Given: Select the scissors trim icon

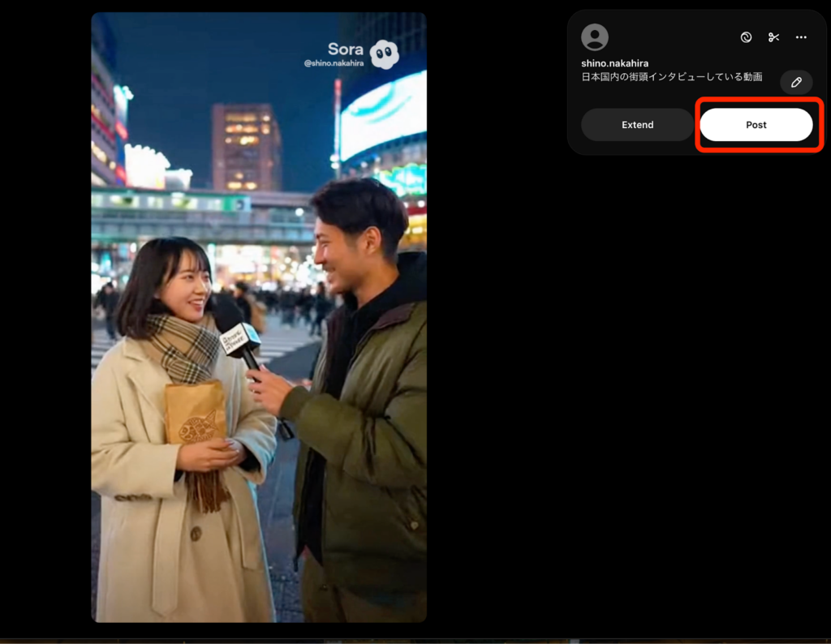Looking at the screenshot, I should (x=773, y=37).
